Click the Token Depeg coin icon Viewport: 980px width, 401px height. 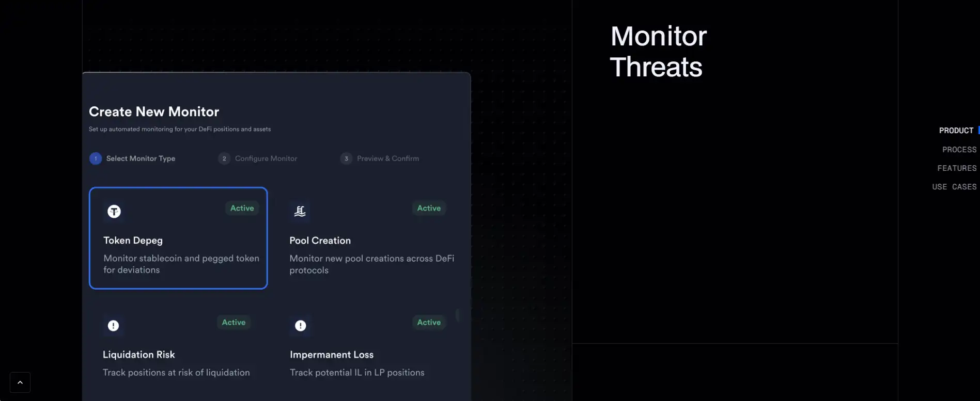114,212
